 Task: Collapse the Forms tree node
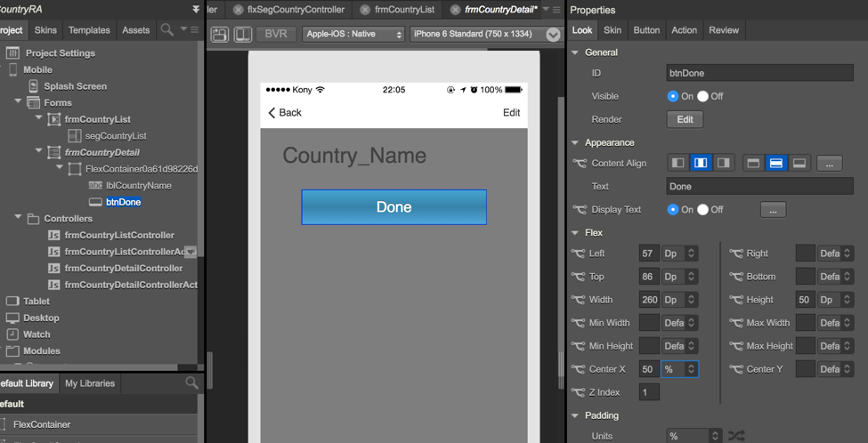18,102
